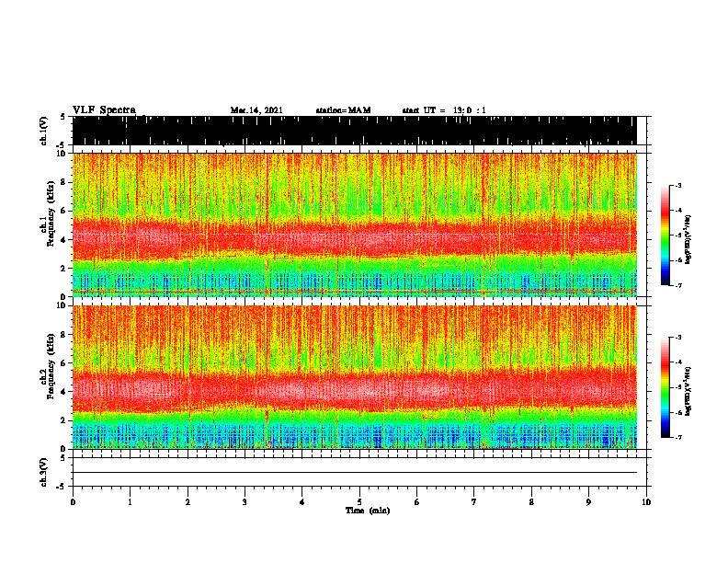The height and width of the screenshot is (563, 728).
Task: Click the ch.1 frequency tick label '10'
Action: click(x=61, y=154)
